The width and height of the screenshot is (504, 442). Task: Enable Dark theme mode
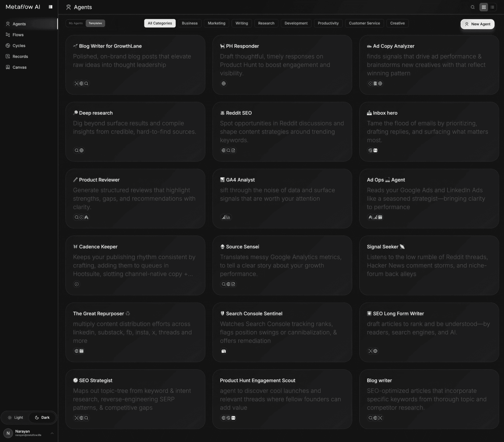pyautogui.click(x=42, y=417)
